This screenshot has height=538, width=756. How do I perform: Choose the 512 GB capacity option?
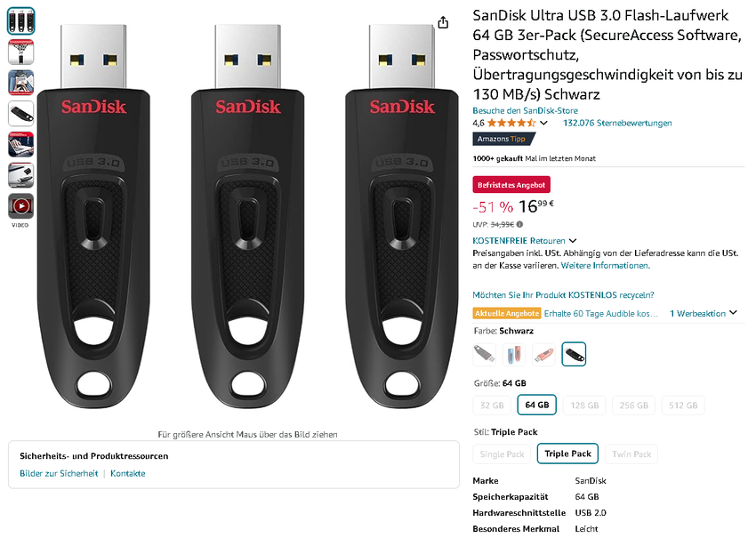pyautogui.click(x=683, y=404)
